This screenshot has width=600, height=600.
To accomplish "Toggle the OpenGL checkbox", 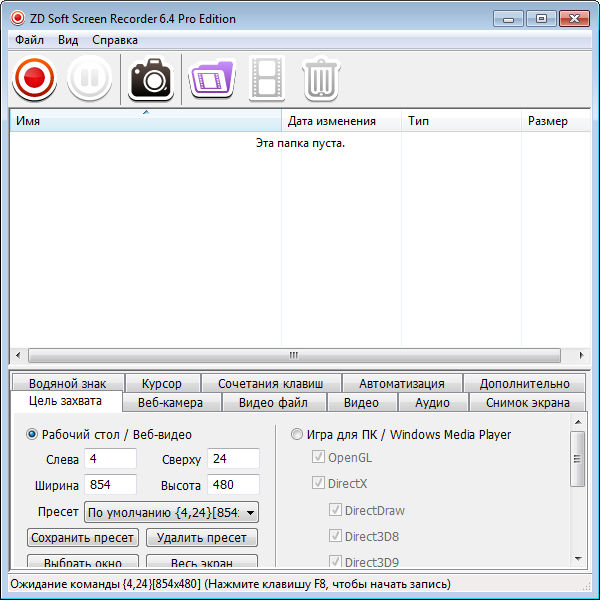I will [319, 457].
